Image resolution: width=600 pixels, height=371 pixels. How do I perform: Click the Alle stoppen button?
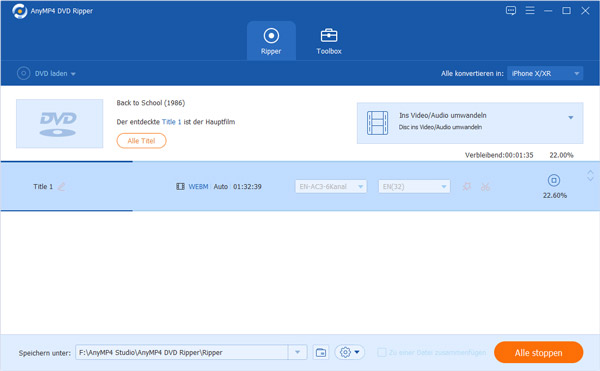pos(538,352)
